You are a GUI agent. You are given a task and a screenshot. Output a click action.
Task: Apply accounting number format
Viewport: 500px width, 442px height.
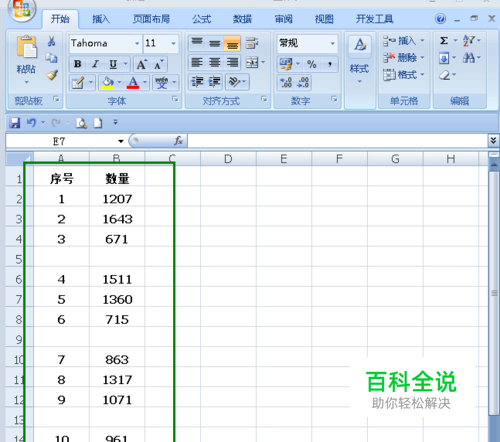(286, 64)
